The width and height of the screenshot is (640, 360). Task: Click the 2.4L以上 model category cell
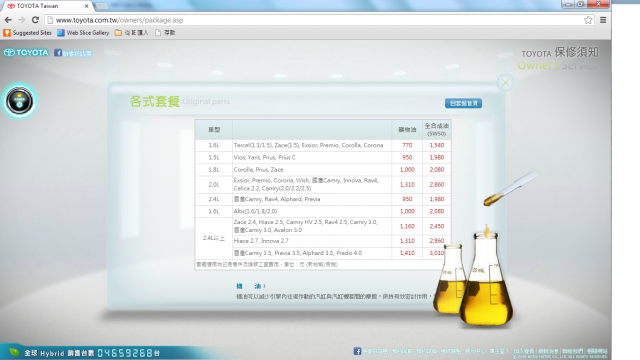pos(213,238)
